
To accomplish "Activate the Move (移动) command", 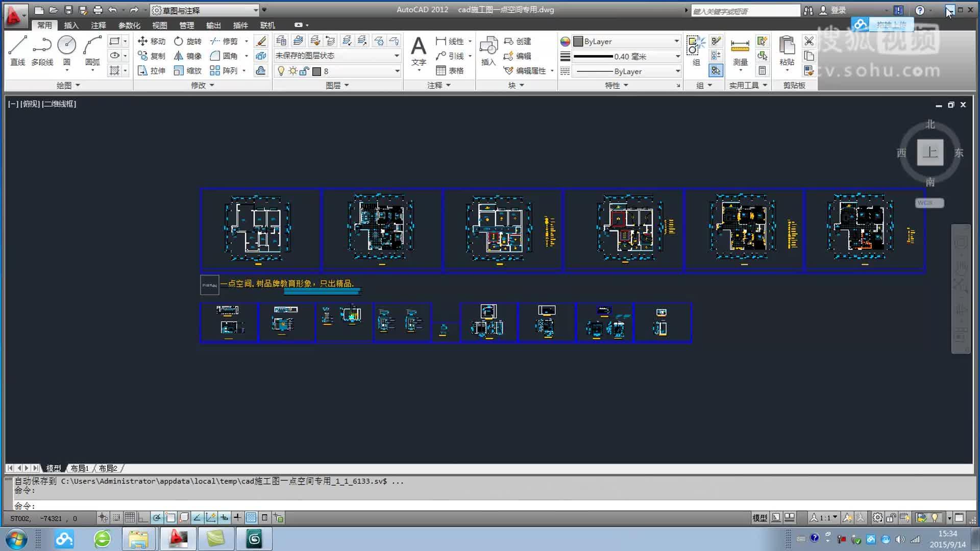I will click(152, 41).
